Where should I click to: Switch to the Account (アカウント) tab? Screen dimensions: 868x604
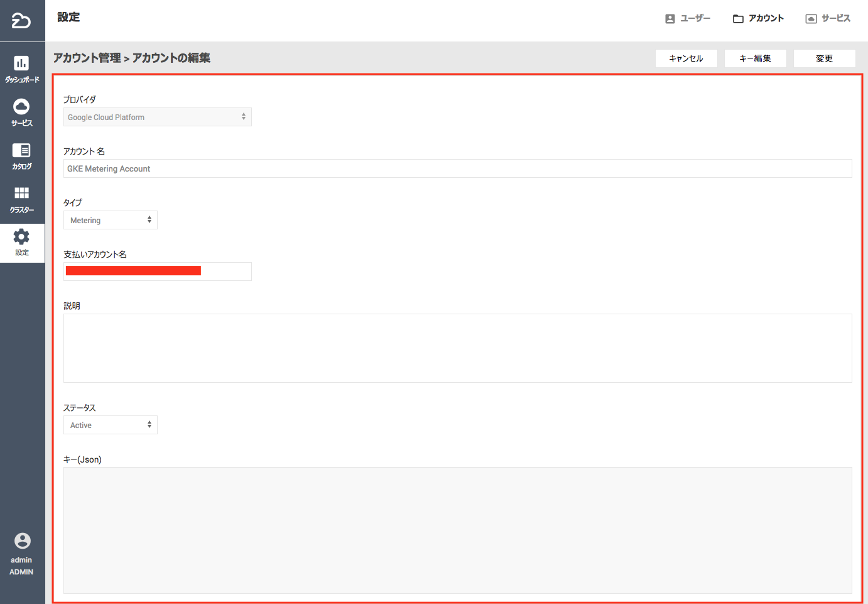pos(758,19)
